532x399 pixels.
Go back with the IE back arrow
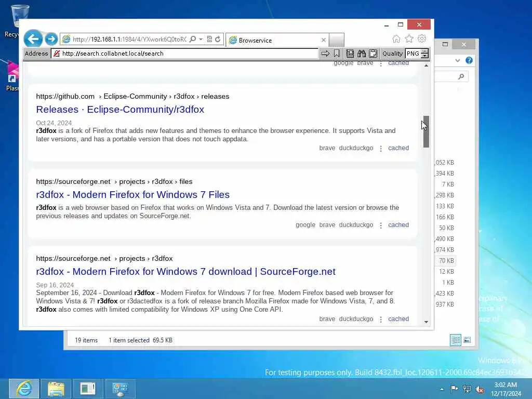(x=33, y=39)
